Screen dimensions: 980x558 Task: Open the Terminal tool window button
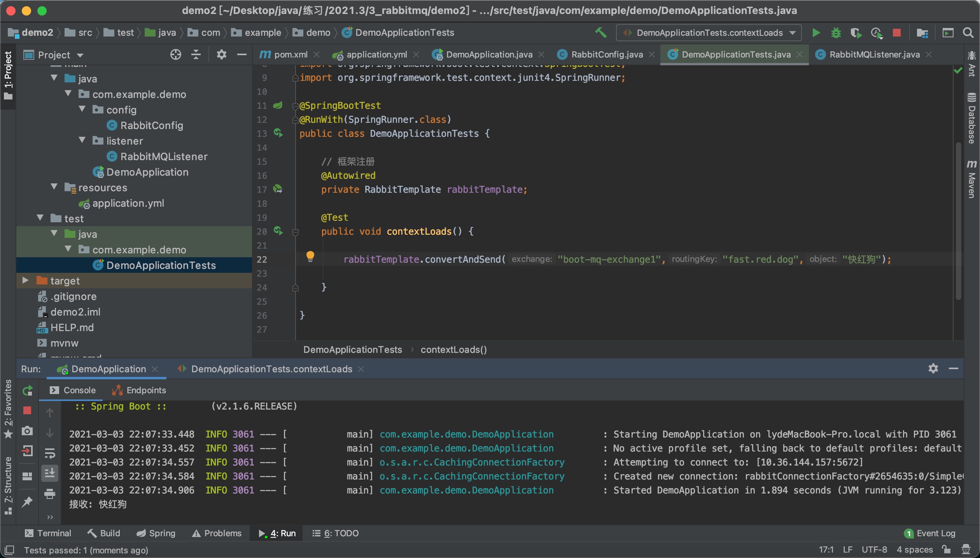[x=48, y=533]
